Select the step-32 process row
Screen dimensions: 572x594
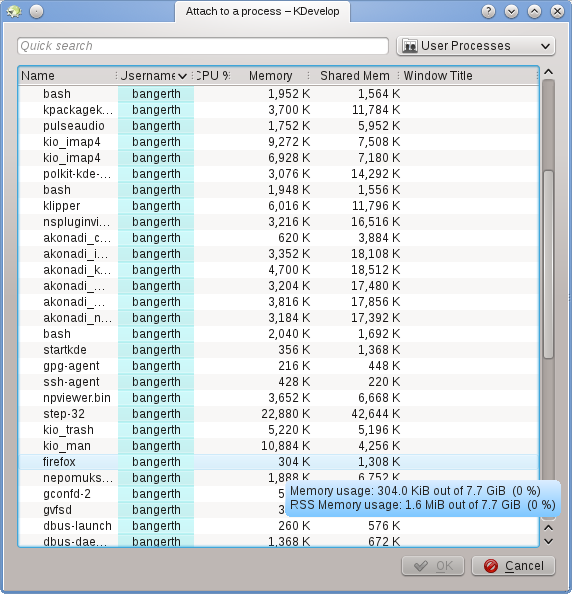[278, 414]
